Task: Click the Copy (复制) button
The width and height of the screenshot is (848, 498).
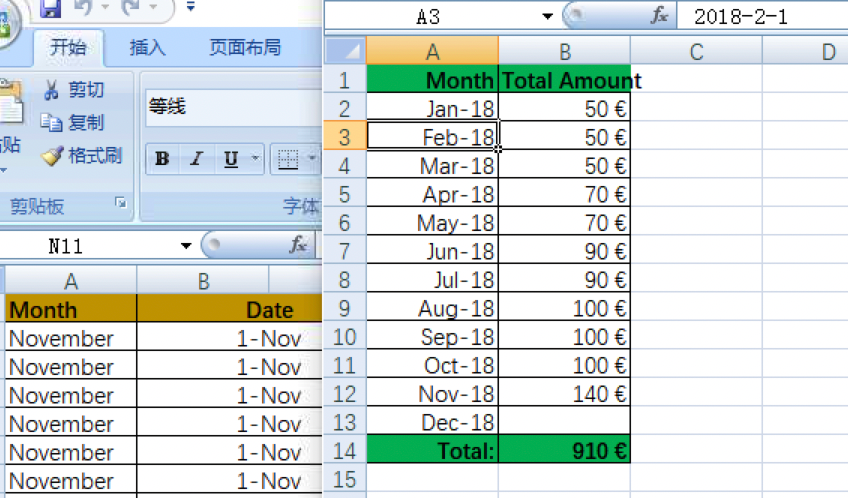Action: 74,123
